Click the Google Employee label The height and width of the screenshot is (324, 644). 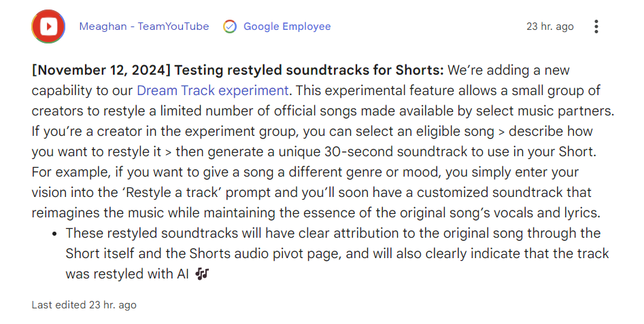coord(287,27)
